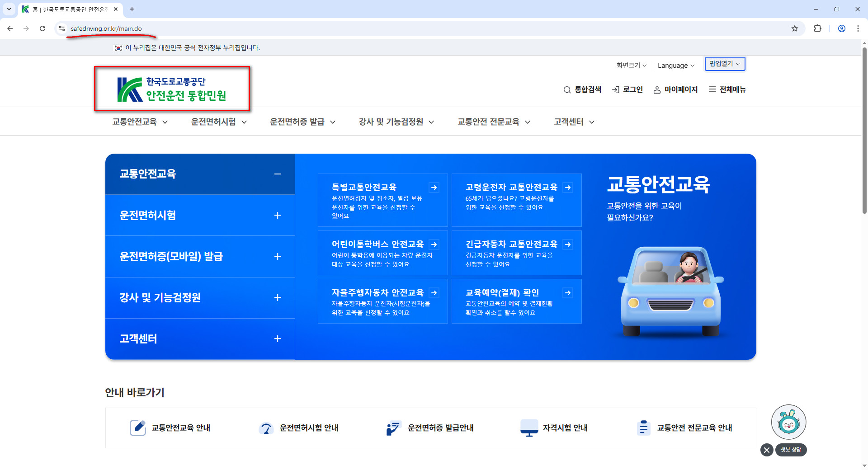
Task: Expand the 운전면허시험 accordion section
Action: 278,216
